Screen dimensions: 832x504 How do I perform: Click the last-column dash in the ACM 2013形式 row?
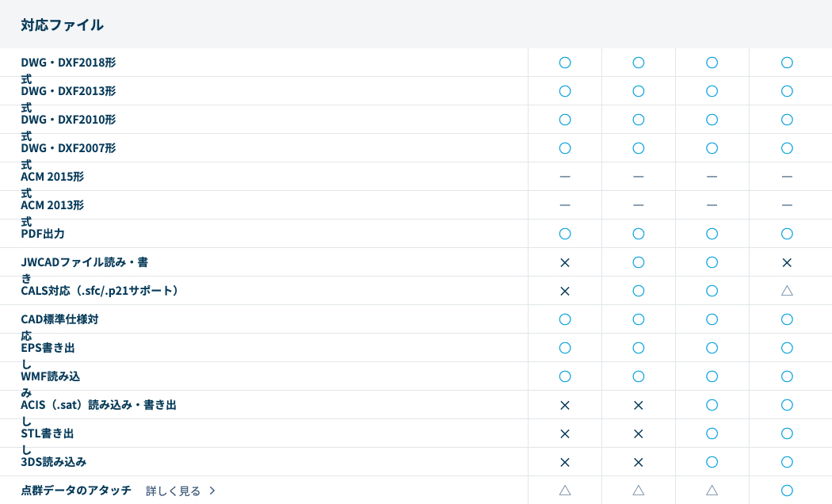pos(787,205)
